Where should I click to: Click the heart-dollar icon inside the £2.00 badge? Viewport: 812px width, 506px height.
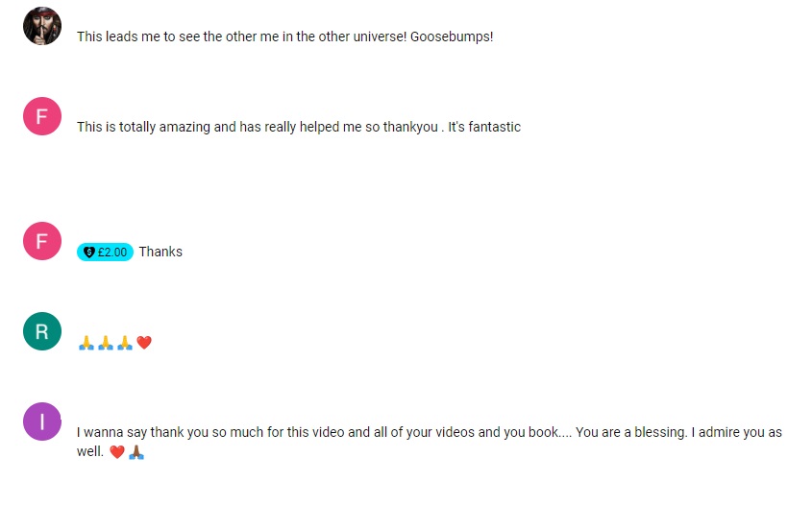point(89,252)
